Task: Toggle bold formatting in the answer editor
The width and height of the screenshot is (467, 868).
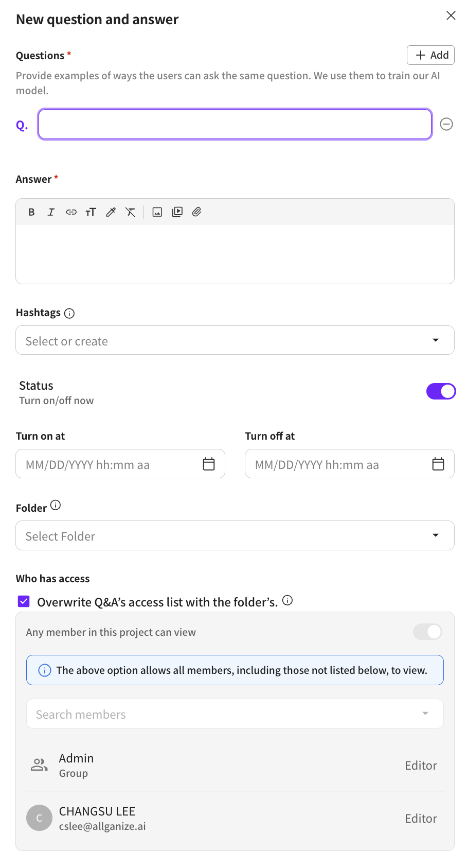Action: pos(31,212)
